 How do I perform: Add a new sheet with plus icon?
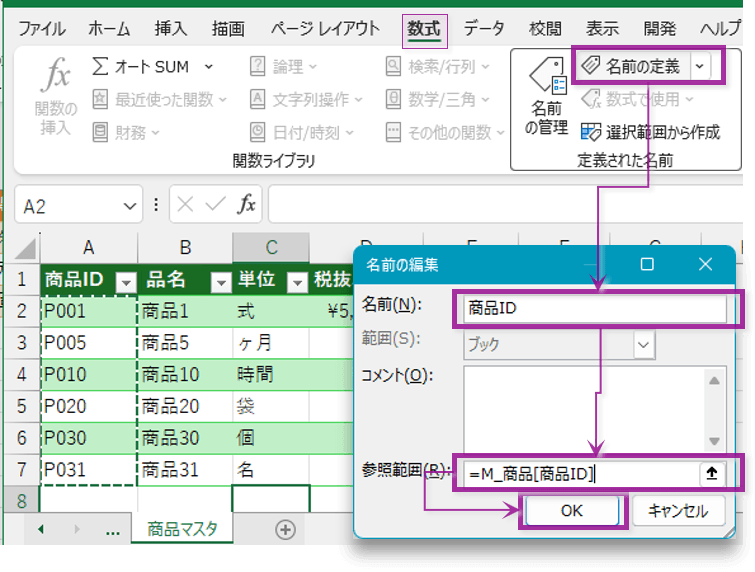(x=285, y=530)
